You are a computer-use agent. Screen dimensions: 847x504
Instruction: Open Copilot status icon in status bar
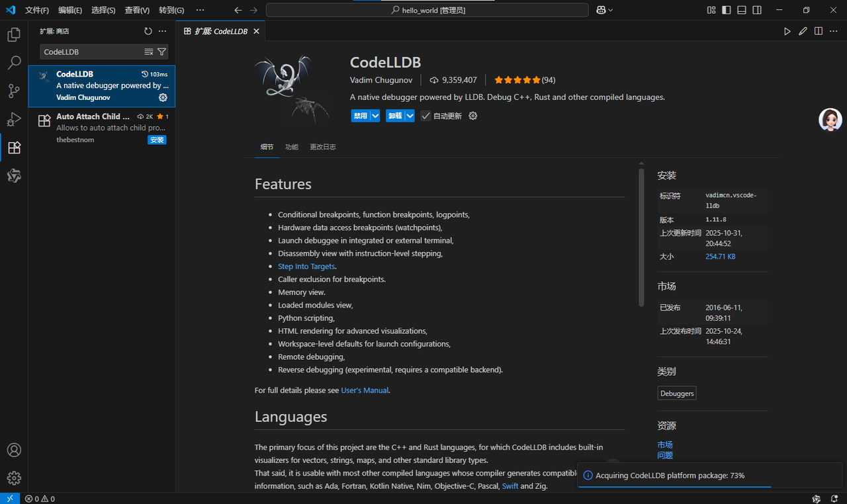click(x=817, y=499)
